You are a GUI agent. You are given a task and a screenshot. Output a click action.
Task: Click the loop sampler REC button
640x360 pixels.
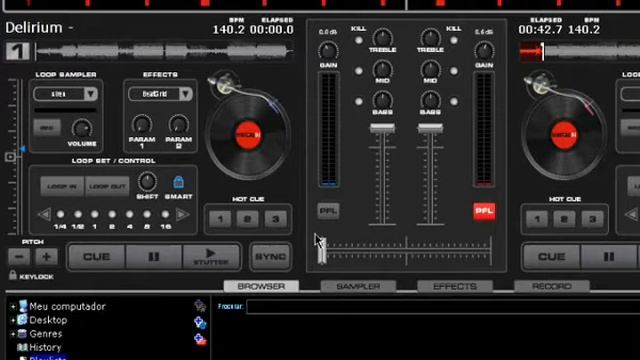point(47,128)
